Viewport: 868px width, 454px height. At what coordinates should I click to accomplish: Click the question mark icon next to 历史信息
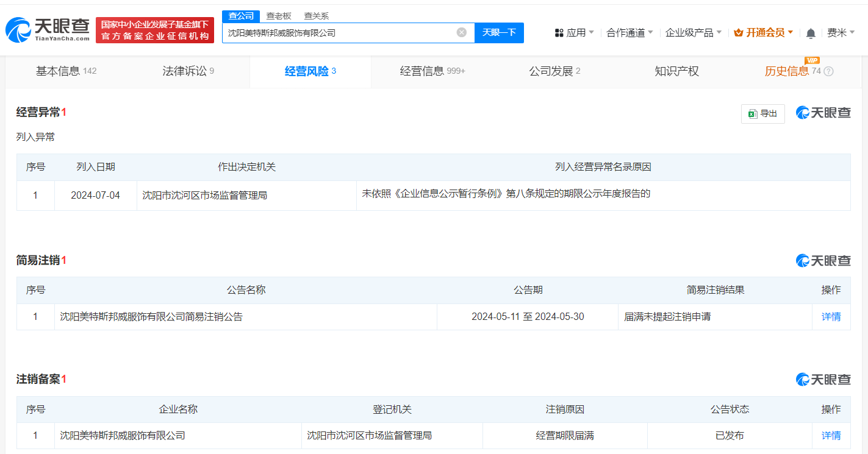(828, 71)
